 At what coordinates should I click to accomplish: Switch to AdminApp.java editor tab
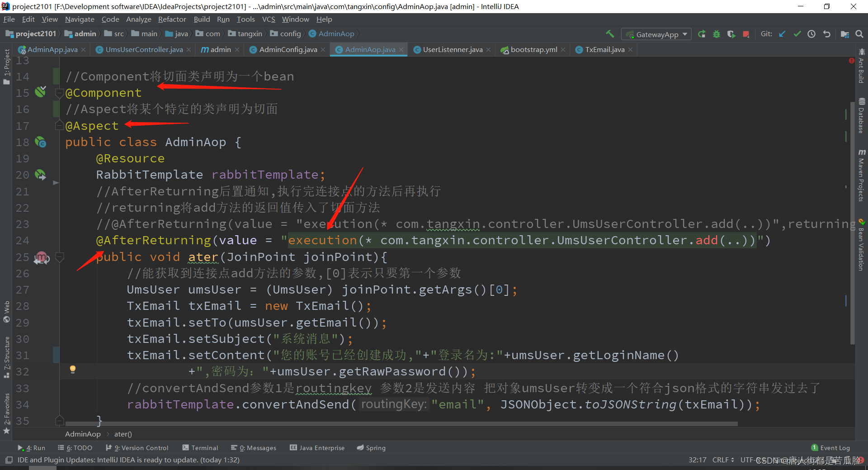52,50
